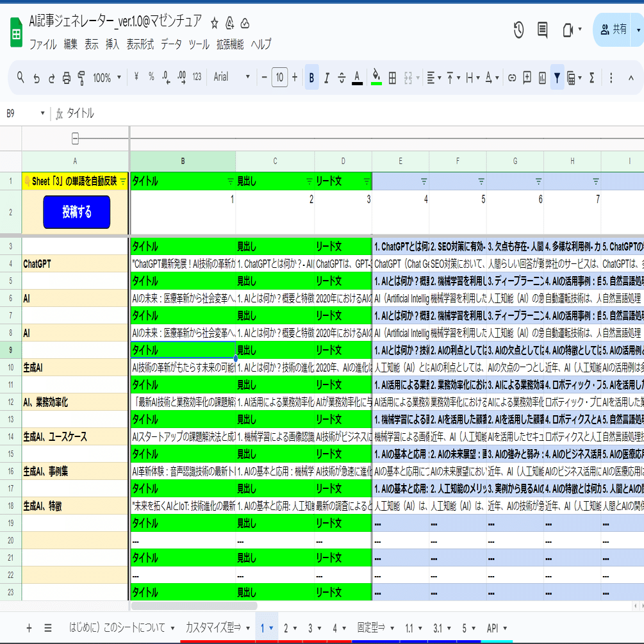The height and width of the screenshot is (644, 644).
Task: Select the 生成AI、ユースケース cell
Action: (75, 436)
